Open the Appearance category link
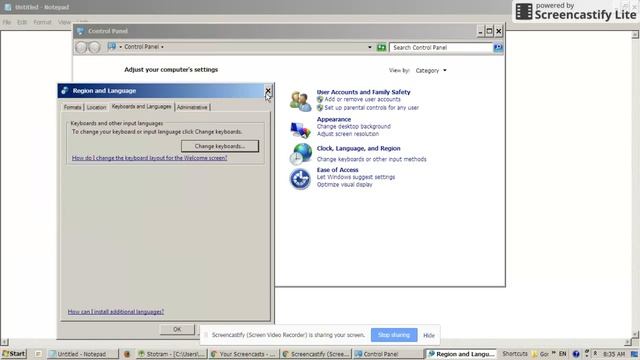 [x=333, y=120]
